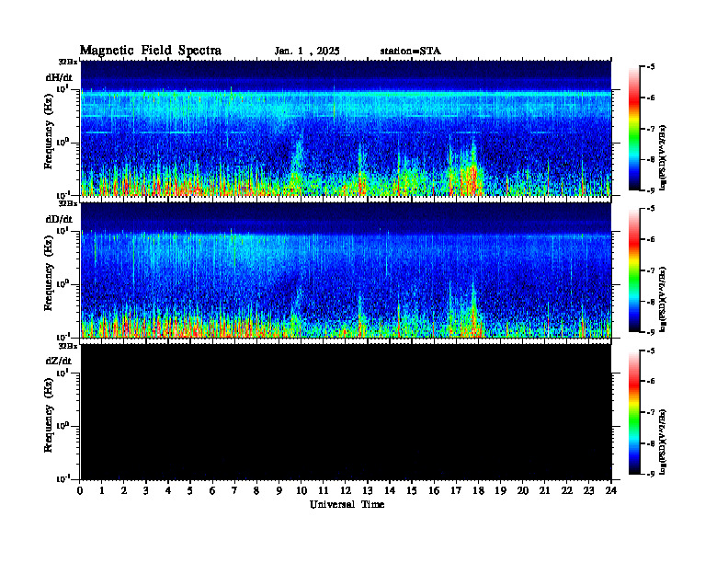This screenshot has width=728, height=563.
Task: Click hour "5" on the time axis
Action: coord(190,491)
